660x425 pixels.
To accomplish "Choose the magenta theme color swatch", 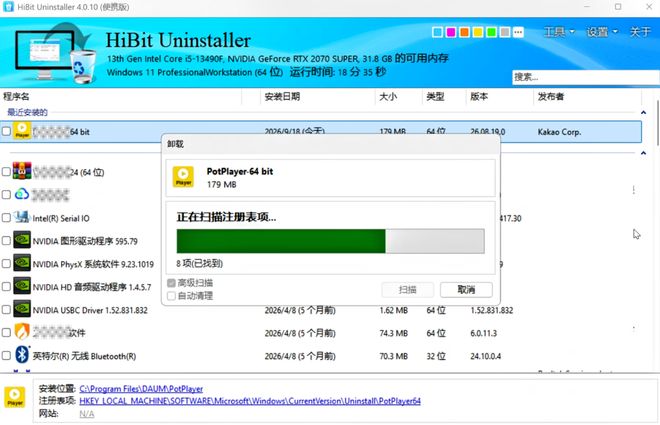I will tap(451, 32).
